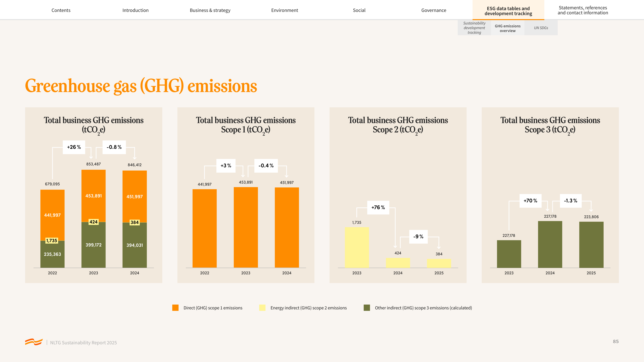Screen dimensions: 644x362
Task: Open Statements, references and contact information
Action: (583, 10)
